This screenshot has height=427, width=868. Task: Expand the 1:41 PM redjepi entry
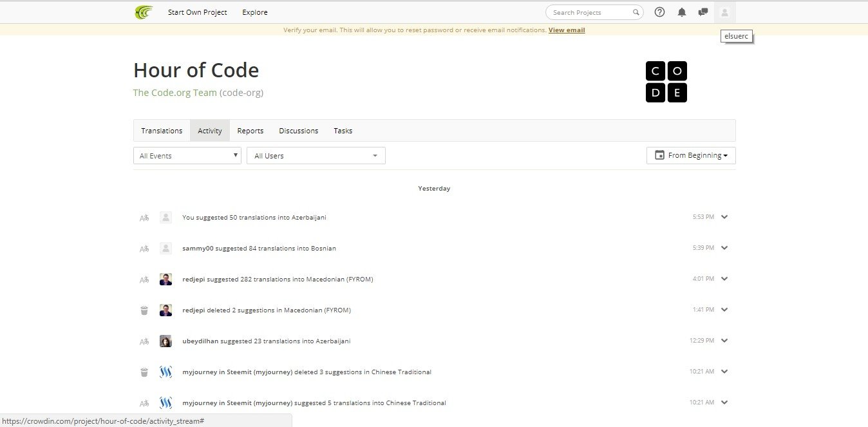pos(724,310)
